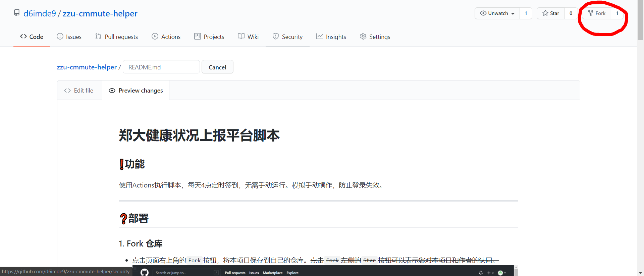
Task: Click Explore in the embedded GitHub header
Action: [x=292, y=273]
